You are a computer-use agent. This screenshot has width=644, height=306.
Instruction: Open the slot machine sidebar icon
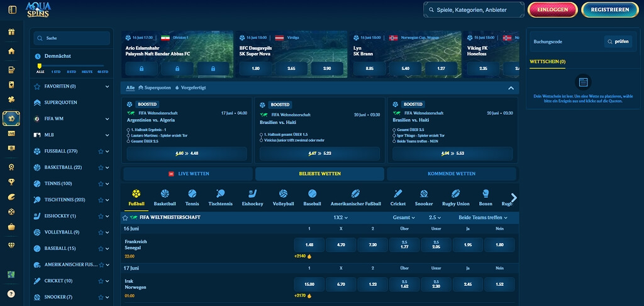click(11, 70)
